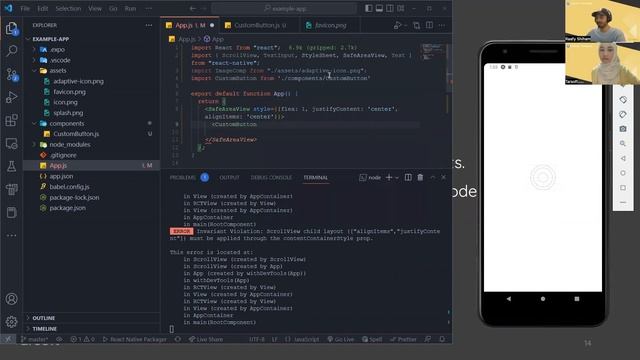Switch to CustomButton.js editor tab

pyautogui.click(x=260, y=25)
